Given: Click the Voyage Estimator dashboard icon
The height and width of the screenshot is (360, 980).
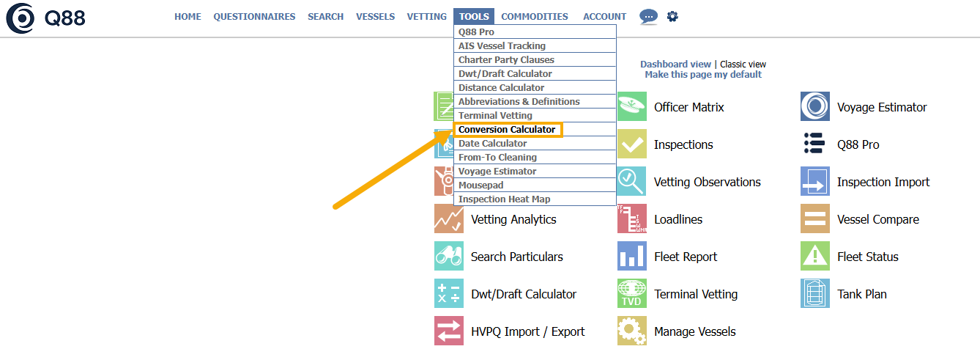Looking at the screenshot, I should pyautogui.click(x=815, y=107).
